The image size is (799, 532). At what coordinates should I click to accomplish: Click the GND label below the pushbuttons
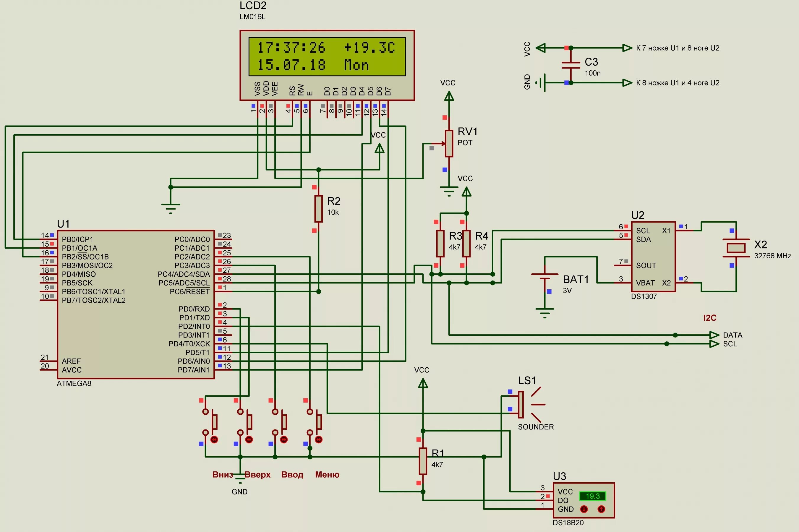click(239, 492)
